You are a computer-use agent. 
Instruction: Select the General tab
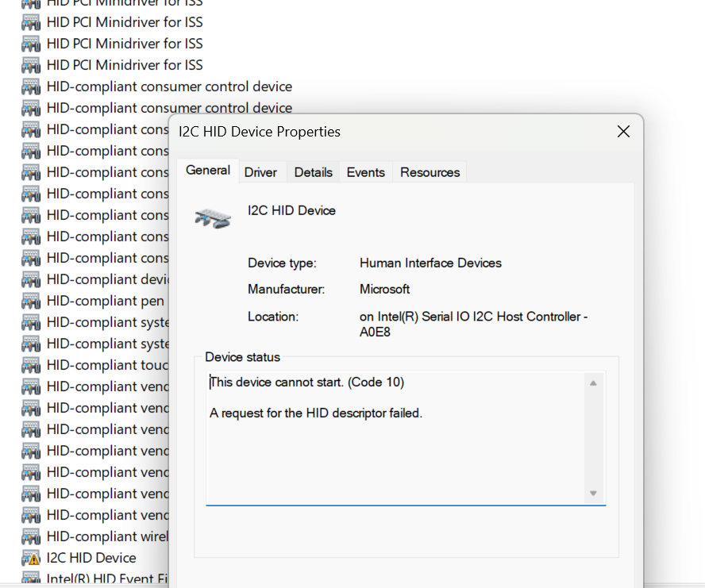(x=208, y=171)
